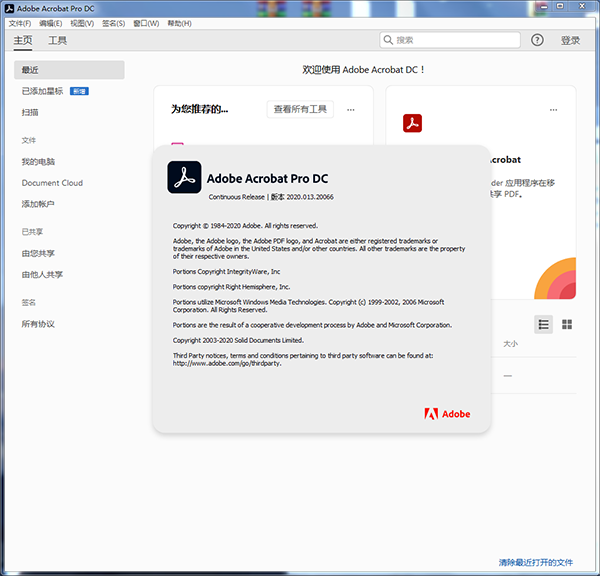Click the Acrobat logo in the About dialog
This screenshot has height=576, width=600.
(x=184, y=177)
